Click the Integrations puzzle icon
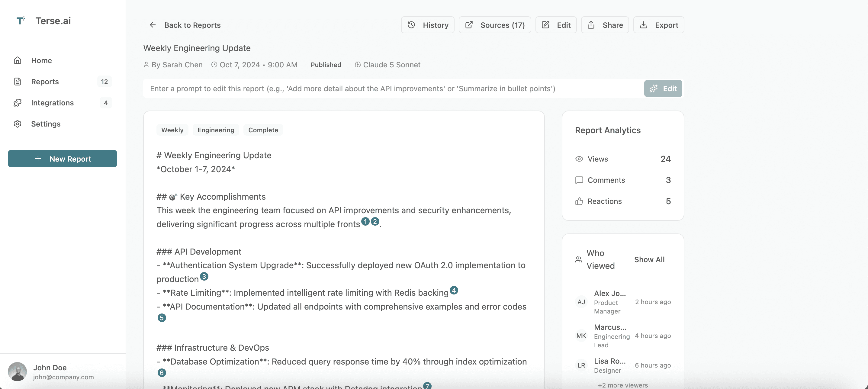 [x=18, y=103]
